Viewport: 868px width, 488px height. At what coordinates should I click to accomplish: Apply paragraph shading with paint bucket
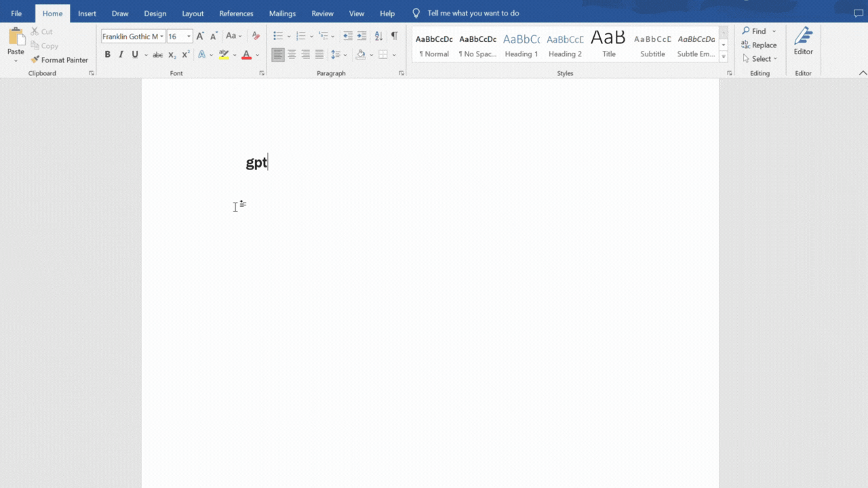[x=360, y=55]
